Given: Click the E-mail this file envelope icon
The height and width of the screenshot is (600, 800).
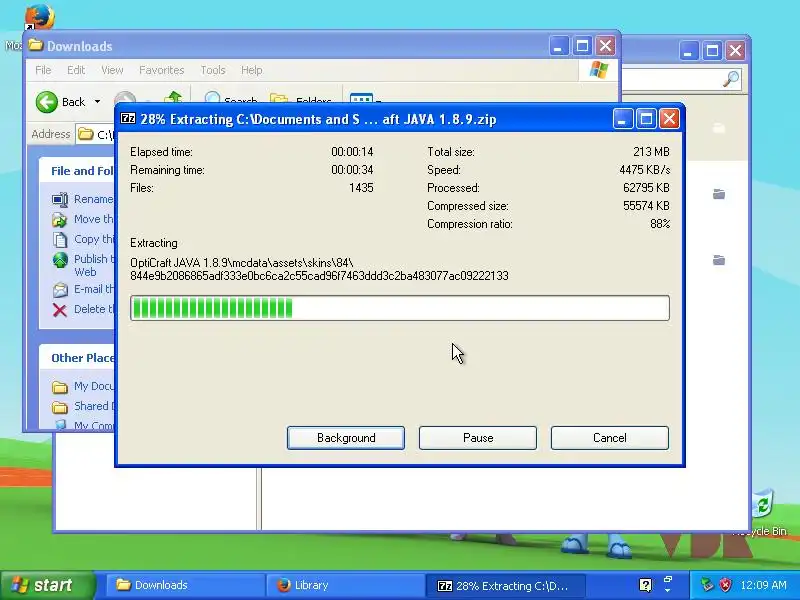Looking at the screenshot, I should coord(60,290).
